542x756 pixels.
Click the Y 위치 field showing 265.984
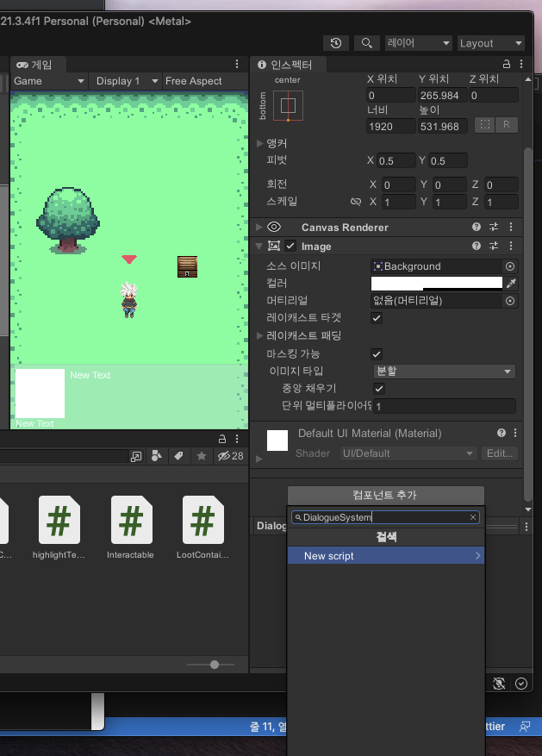442,96
